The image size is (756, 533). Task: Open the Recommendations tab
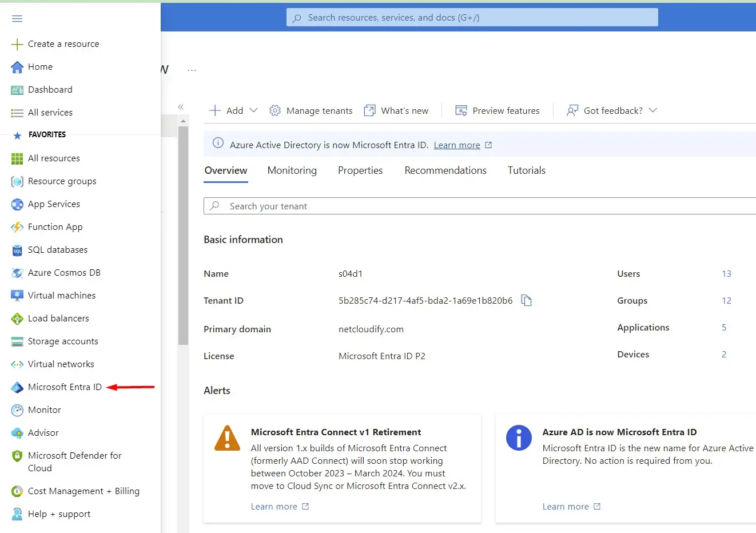tap(445, 170)
